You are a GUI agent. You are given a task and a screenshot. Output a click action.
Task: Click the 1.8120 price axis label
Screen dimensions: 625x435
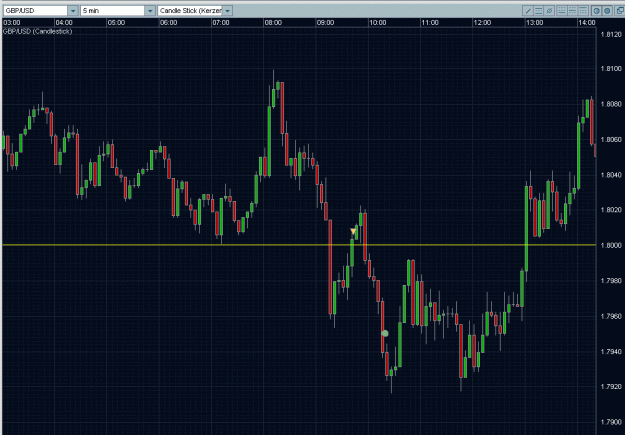tap(611, 35)
